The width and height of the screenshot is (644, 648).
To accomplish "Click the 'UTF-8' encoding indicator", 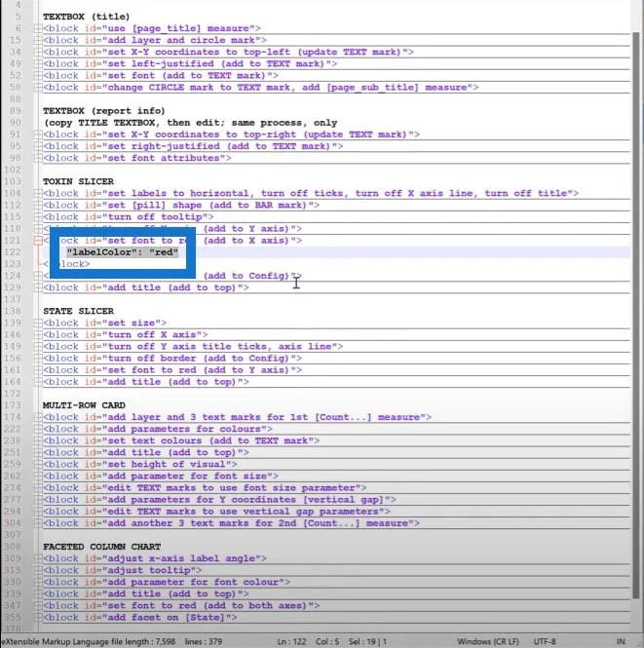I will 545,642.
